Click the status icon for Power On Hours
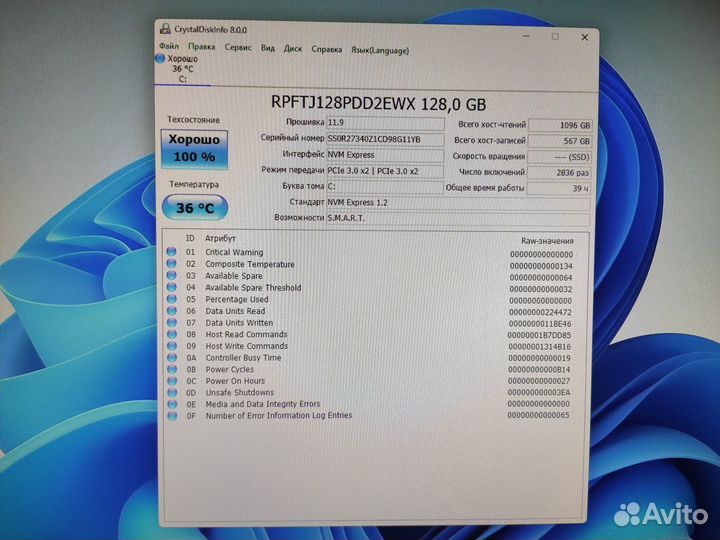The width and height of the screenshot is (720, 540). point(172,381)
